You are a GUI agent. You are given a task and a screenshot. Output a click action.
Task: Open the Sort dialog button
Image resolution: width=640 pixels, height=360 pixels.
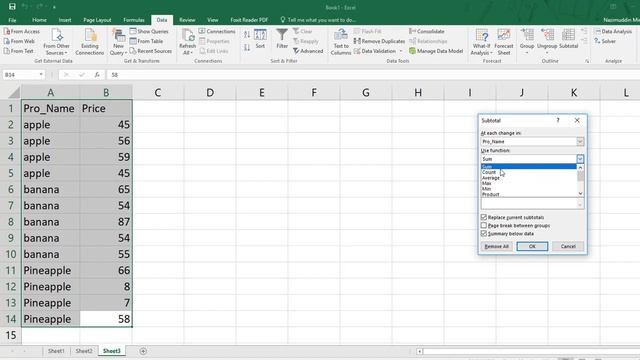coord(260,39)
